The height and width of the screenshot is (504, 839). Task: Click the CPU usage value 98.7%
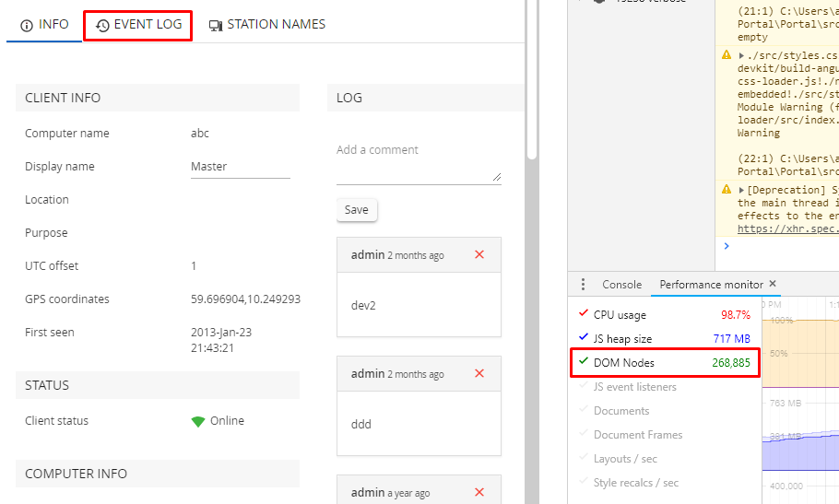(x=736, y=315)
